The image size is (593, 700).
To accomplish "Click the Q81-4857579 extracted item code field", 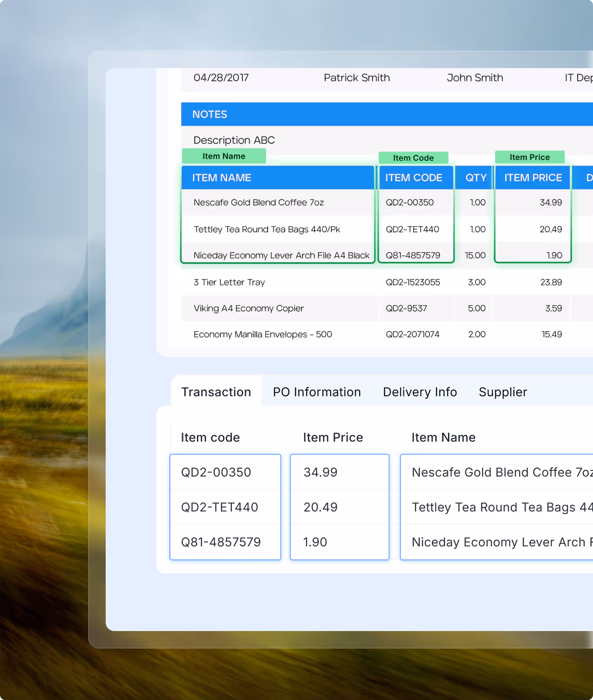I will pos(225,542).
